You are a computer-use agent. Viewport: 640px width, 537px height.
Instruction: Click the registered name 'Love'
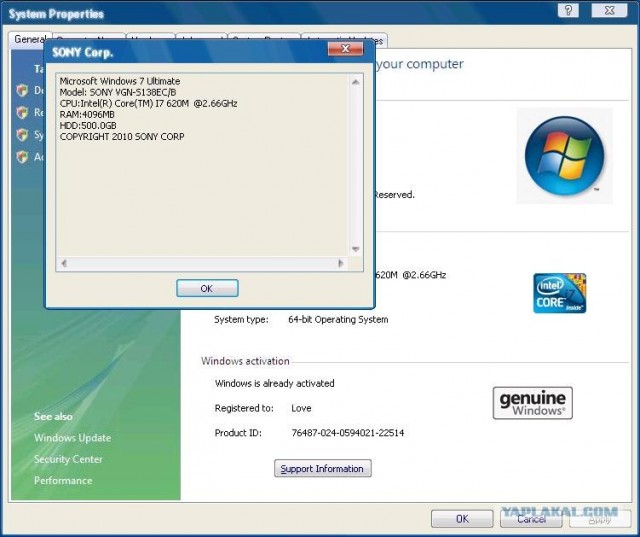(301, 408)
